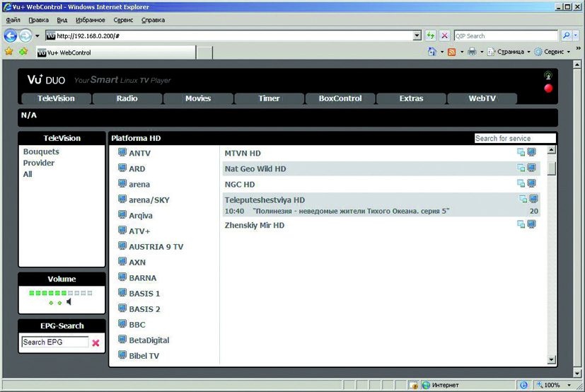
Task: Click the ANTV provider icon
Action: (122, 152)
